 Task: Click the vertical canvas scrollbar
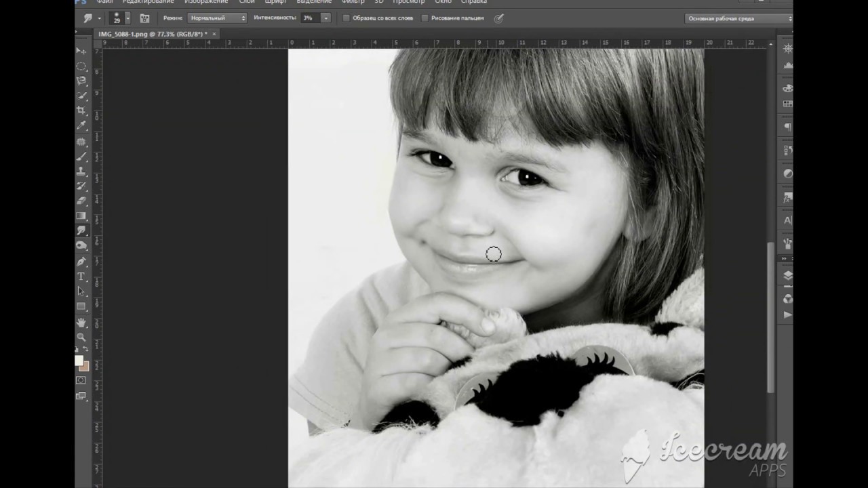click(770, 317)
